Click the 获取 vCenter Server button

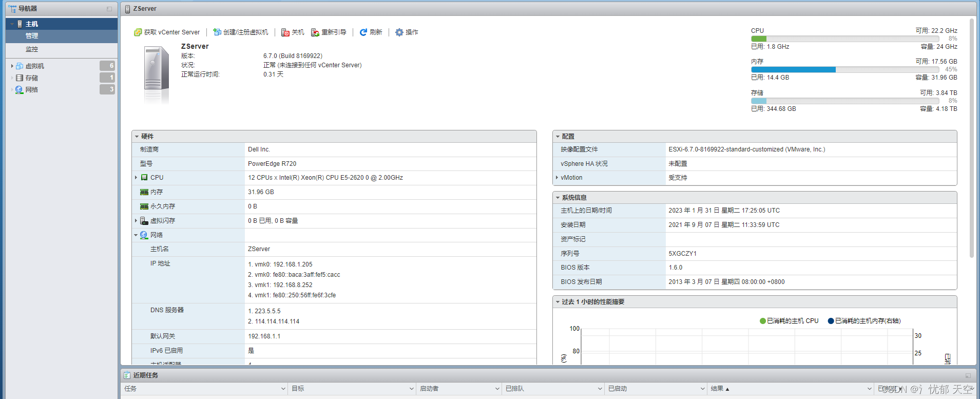click(x=167, y=32)
